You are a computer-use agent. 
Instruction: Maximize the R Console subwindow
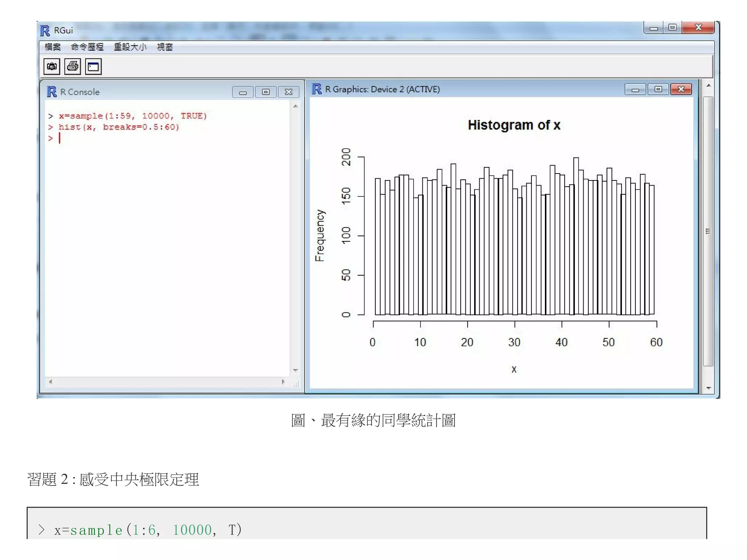(x=266, y=92)
